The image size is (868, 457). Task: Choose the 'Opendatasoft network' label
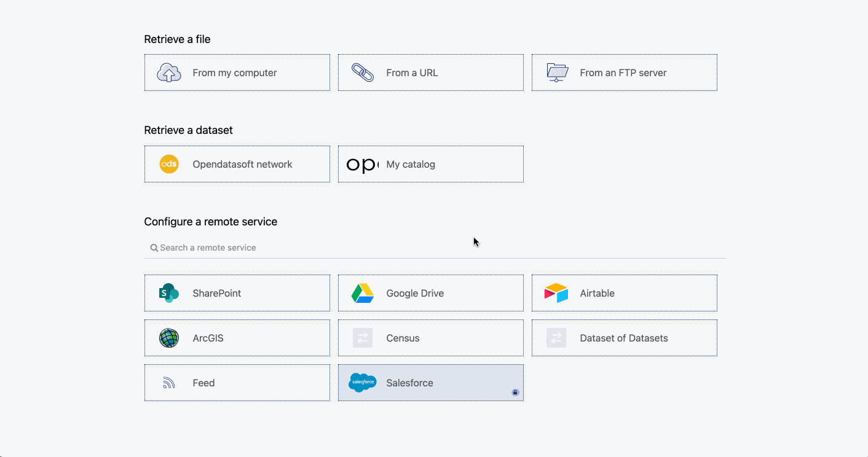pos(242,164)
